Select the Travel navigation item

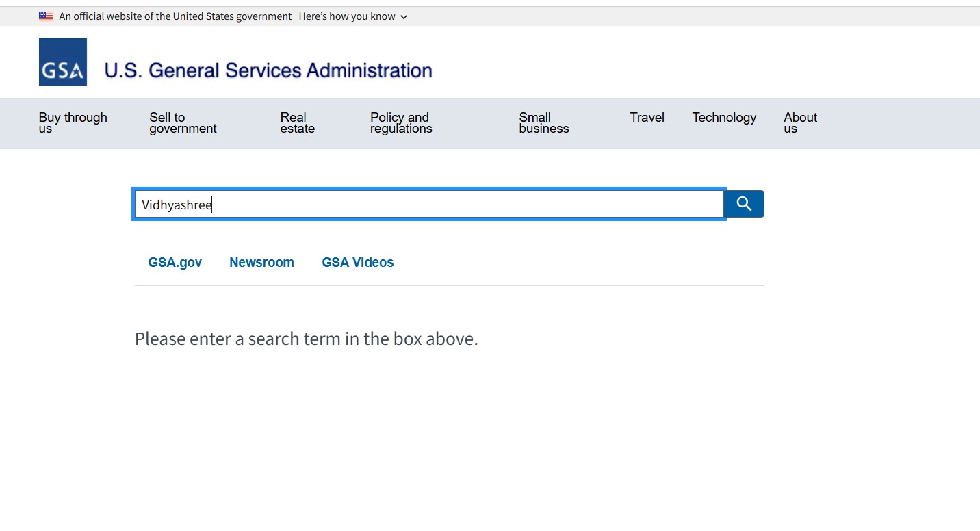coord(647,118)
